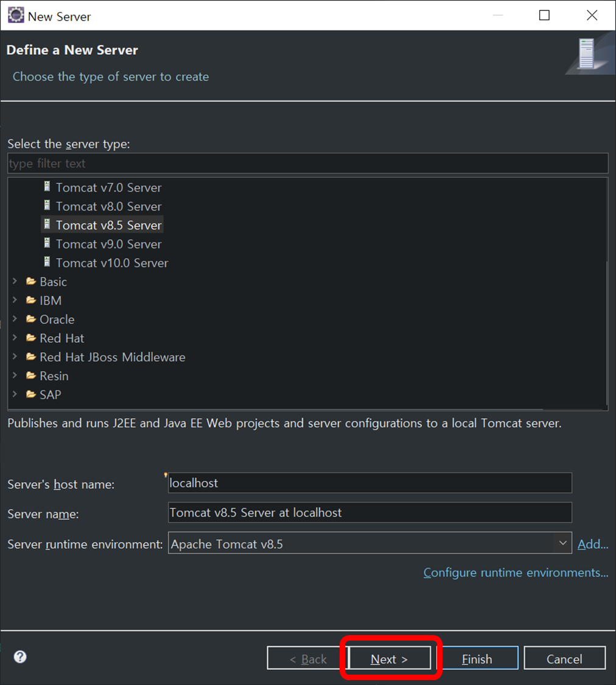Maximize the New Server dialog
Image resolution: width=616 pixels, height=685 pixels.
click(544, 15)
